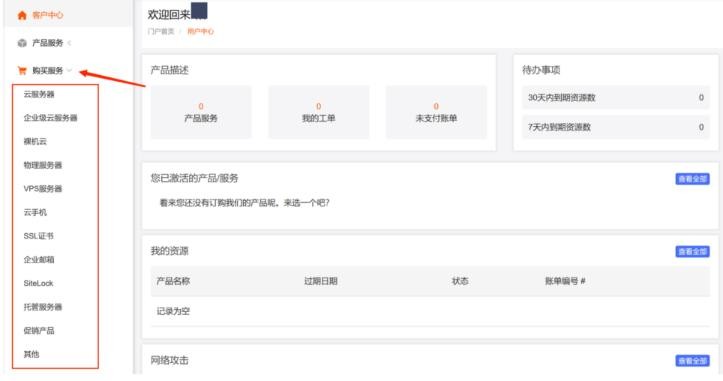The image size is (723, 381).
Task: Click the 欢迎回来 page heading
Action: 169,15
